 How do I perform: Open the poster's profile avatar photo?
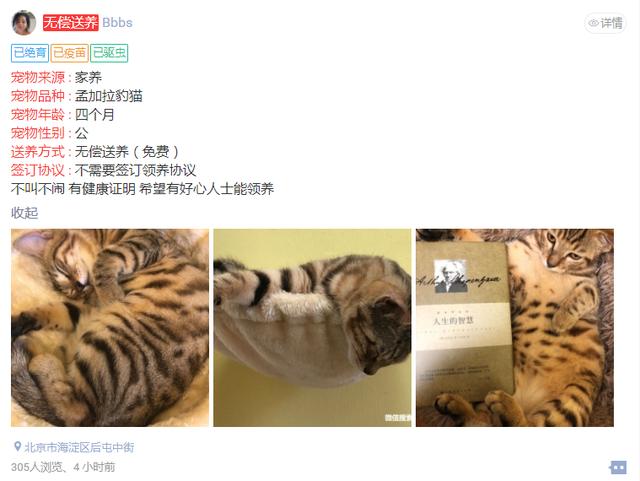pyautogui.click(x=24, y=23)
